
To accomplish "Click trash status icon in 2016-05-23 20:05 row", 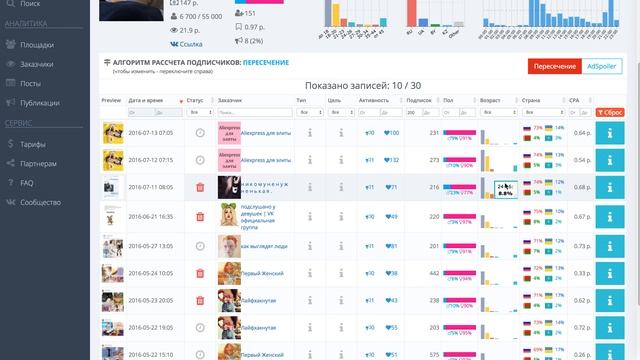I will [200, 300].
